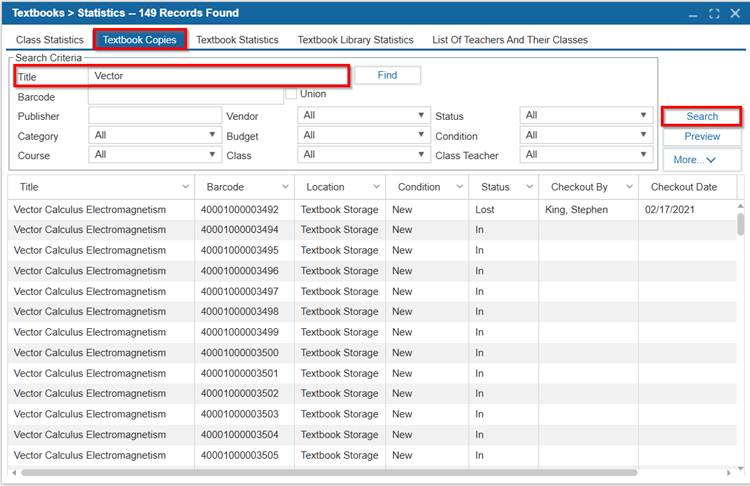
Task: Minimize the Textbooks Statistics window
Action: 693,14
